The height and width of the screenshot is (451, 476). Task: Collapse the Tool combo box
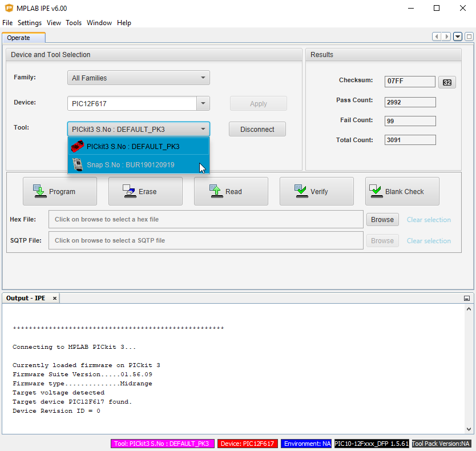[139, 130]
